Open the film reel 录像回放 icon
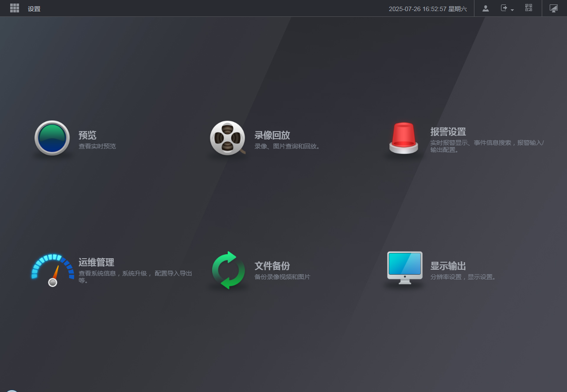This screenshot has height=392, width=567. pyautogui.click(x=228, y=138)
